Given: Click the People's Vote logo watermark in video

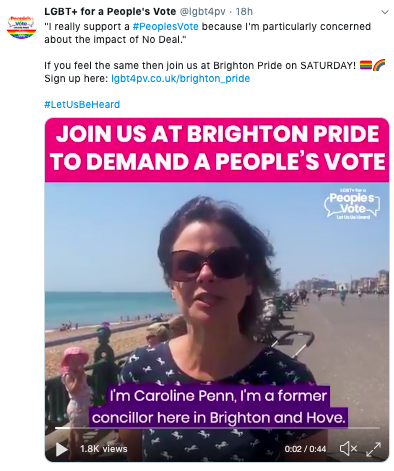Looking at the screenshot, I should [352, 204].
